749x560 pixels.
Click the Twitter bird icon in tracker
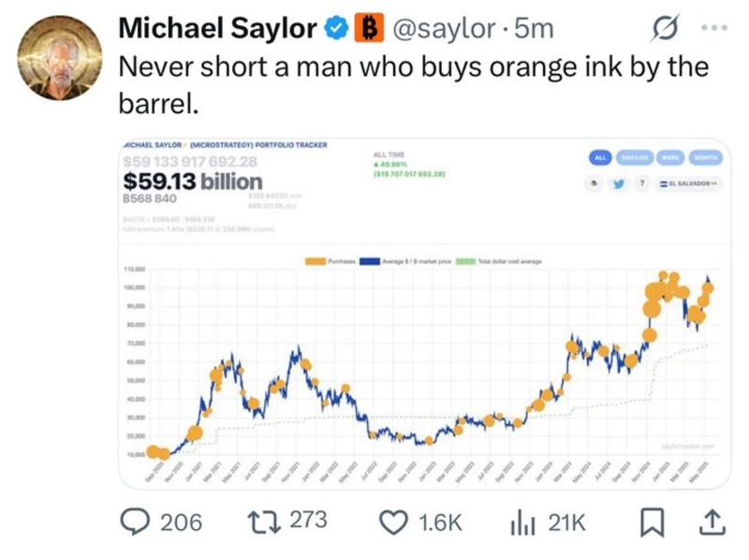(x=619, y=184)
